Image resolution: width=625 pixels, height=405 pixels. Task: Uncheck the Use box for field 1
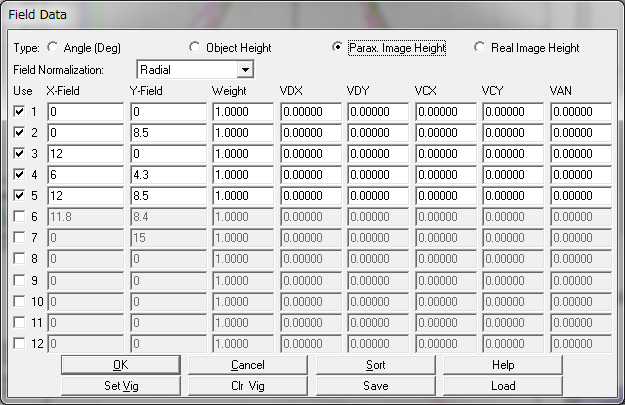19,112
